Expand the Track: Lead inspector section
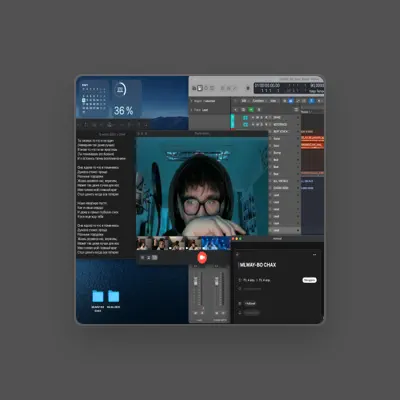Image resolution: width=400 pixels, height=400 pixels. [x=191, y=110]
